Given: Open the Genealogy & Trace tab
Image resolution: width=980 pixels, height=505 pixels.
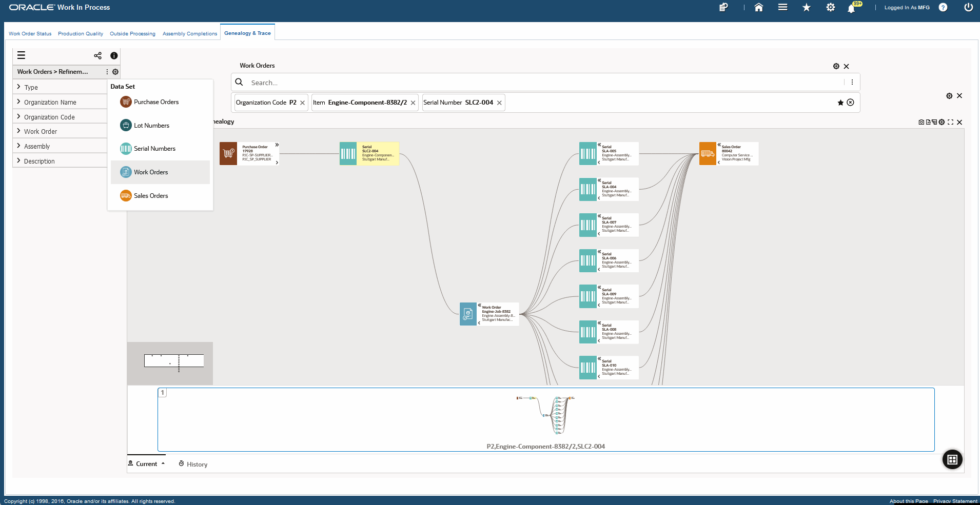Looking at the screenshot, I should click(x=247, y=33).
